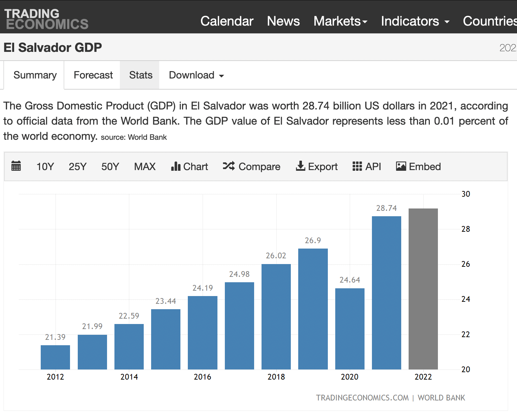Select the MAX time range

[x=145, y=166]
